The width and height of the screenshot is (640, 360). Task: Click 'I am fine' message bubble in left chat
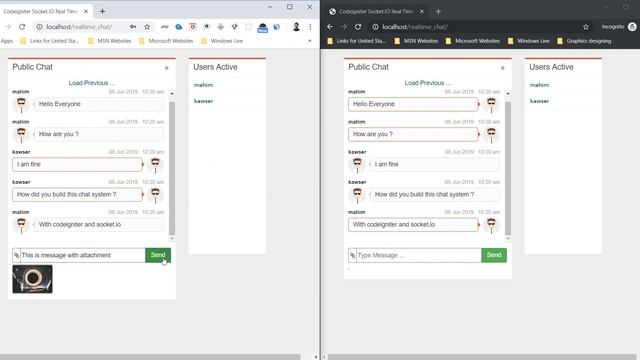click(x=77, y=164)
